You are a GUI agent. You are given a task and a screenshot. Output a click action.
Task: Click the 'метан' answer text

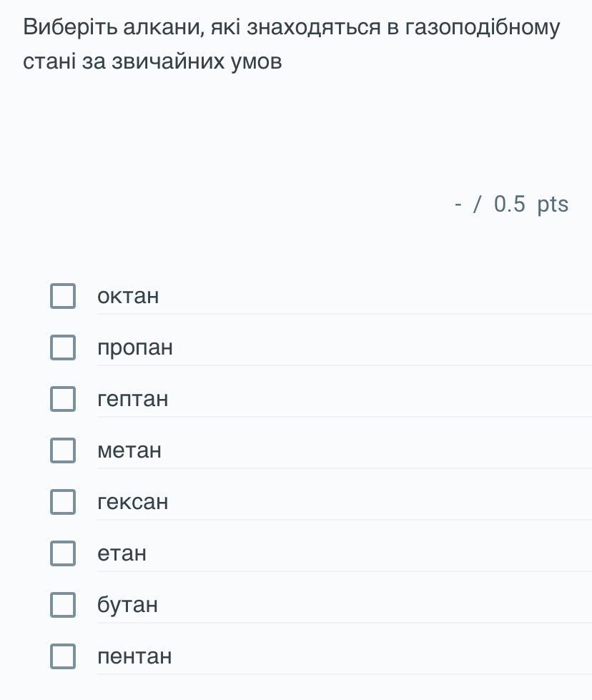[x=129, y=450]
